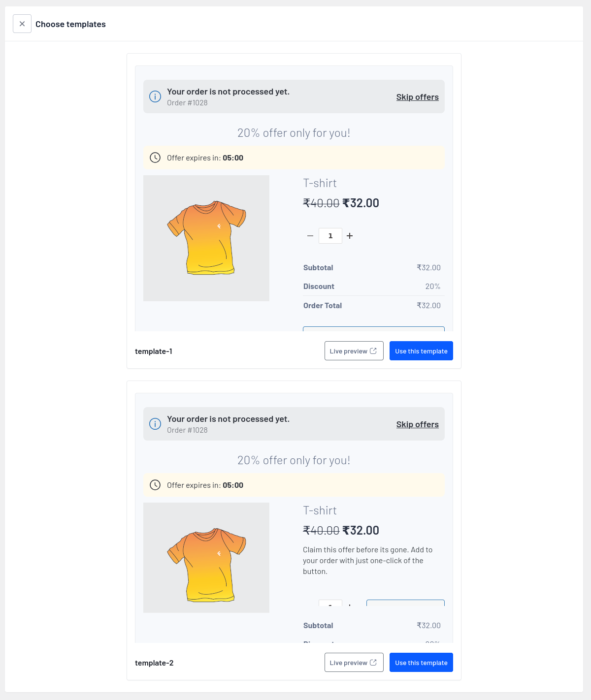The height and width of the screenshot is (700, 591).
Task: Use this template for template-2
Action: [x=421, y=663]
